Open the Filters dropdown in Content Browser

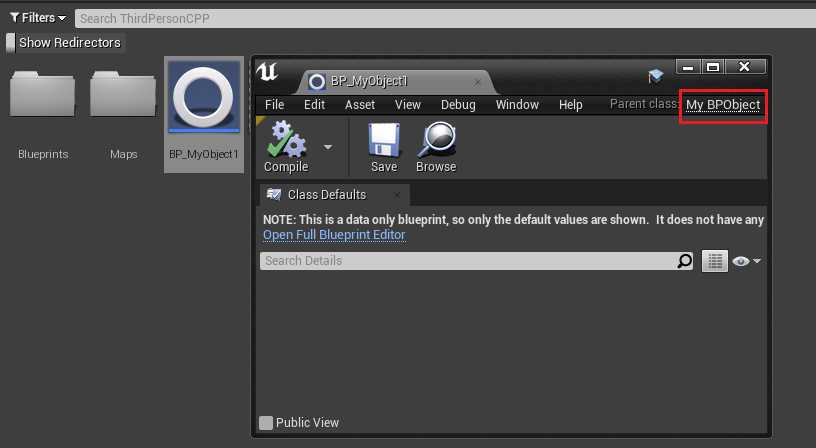click(x=39, y=18)
